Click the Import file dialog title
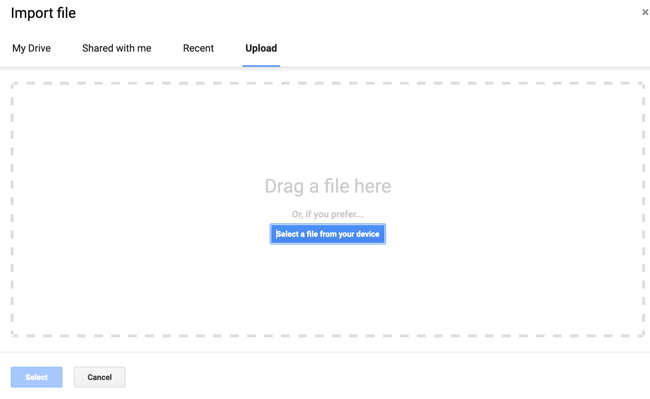 pyautogui.click(x=43, y=13)
